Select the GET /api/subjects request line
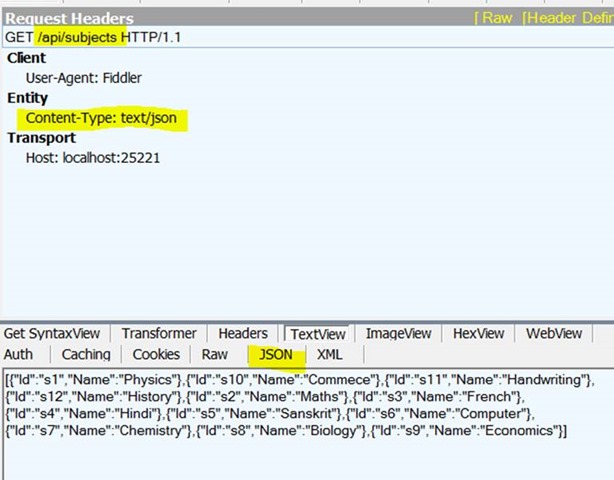 (93, 37)
